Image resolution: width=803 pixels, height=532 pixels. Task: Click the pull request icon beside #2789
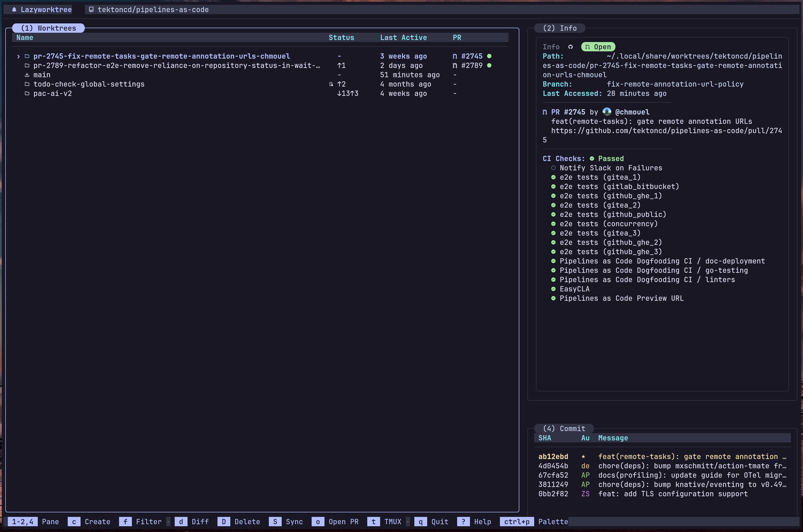[455, 65]
